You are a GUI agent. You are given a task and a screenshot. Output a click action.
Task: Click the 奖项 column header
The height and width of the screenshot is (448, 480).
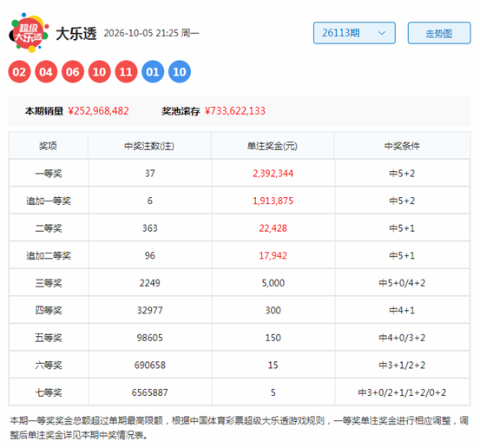pos(48,146)
